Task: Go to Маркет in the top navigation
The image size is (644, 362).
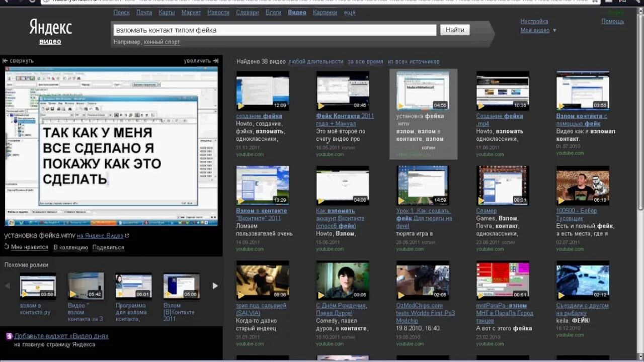Action: pos(191,13)
